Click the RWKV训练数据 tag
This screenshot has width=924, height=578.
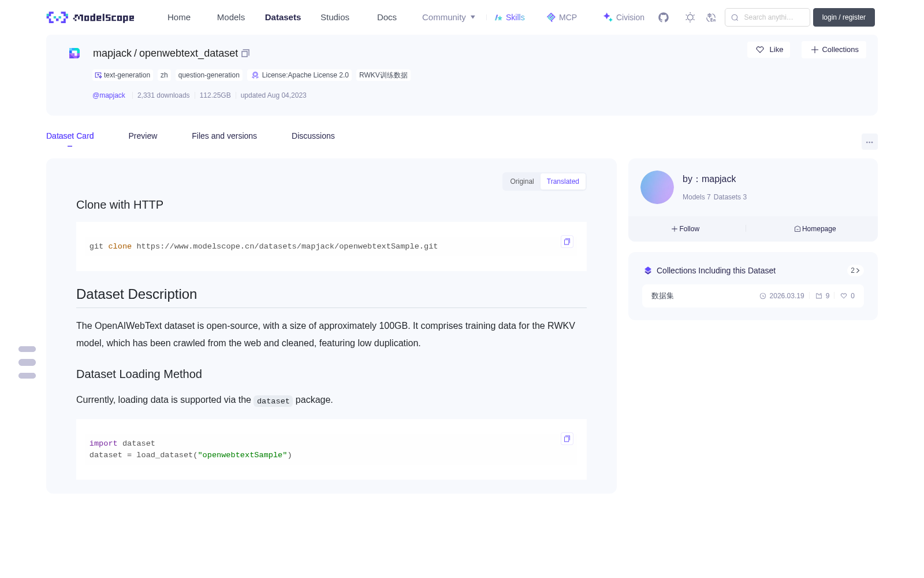click(383, 75)
